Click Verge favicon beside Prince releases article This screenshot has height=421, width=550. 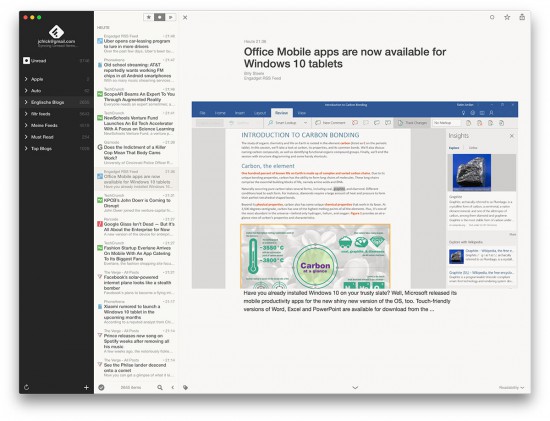click(x=100, y=335)
